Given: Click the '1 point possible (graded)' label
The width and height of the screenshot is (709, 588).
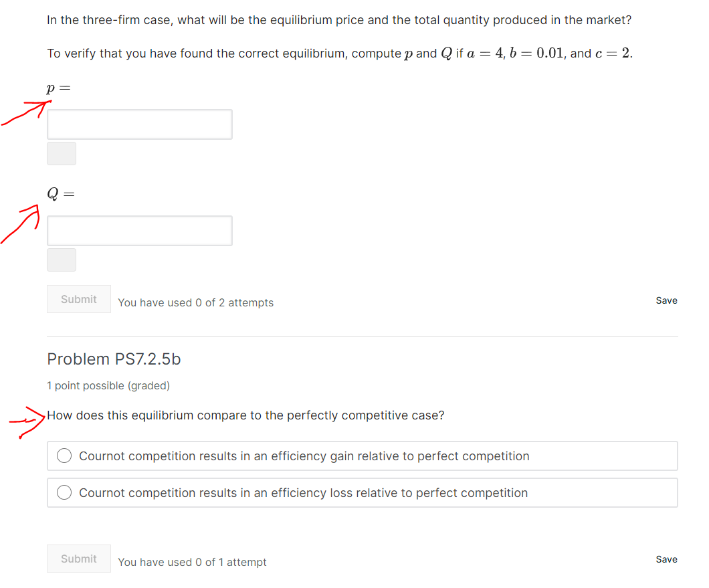Looking at the screenshot, I should tap(108, 386).
